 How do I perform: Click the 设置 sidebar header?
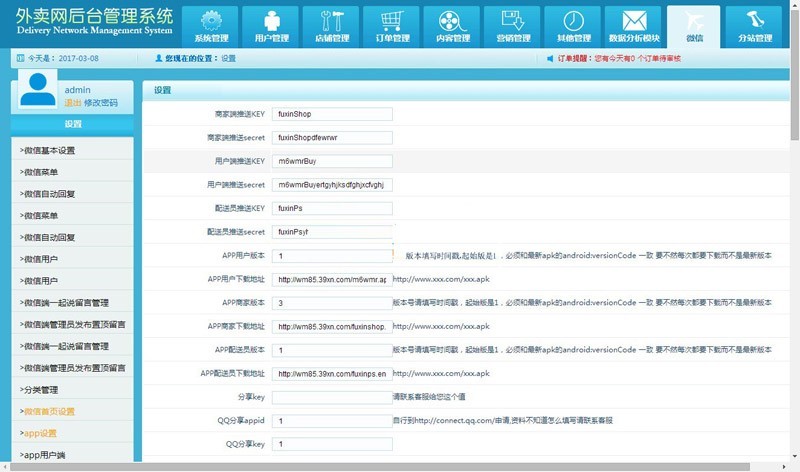point(72,124)
